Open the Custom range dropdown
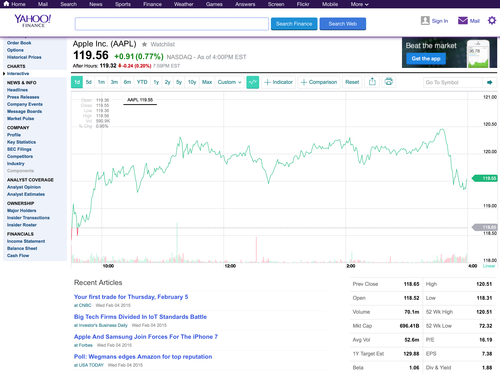 pyautogui.click(x=229, y=82)
